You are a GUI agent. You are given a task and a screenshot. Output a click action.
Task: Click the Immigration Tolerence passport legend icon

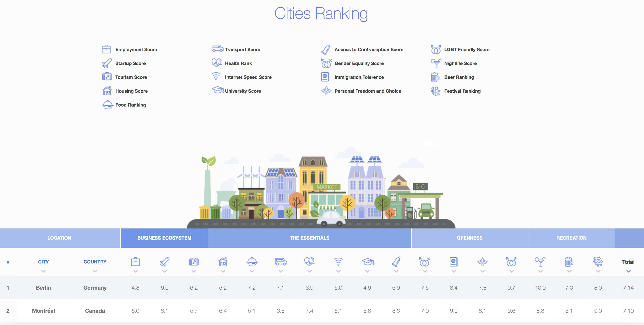tap(325, 77)
